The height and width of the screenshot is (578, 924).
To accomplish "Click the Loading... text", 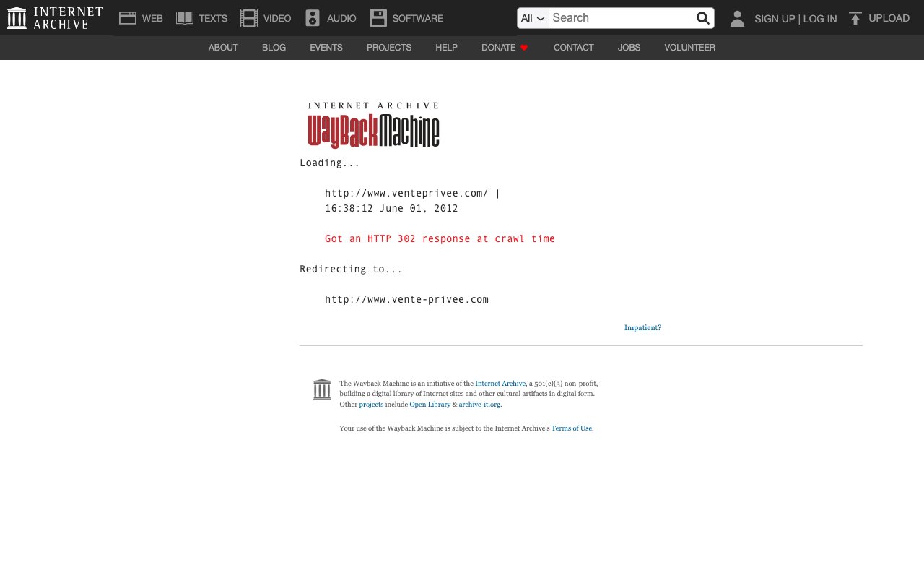I will (330, 163).
